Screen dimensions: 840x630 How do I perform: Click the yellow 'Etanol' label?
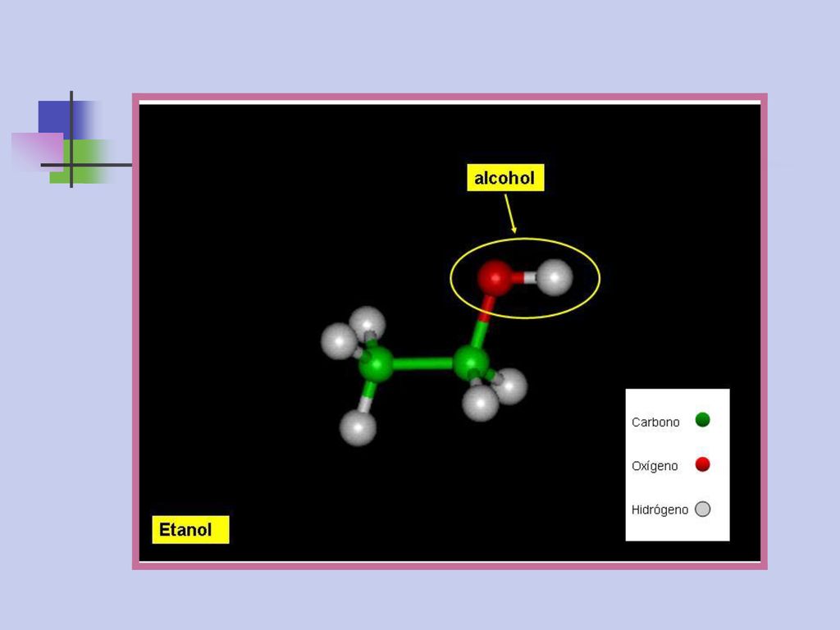pos(190,529)
